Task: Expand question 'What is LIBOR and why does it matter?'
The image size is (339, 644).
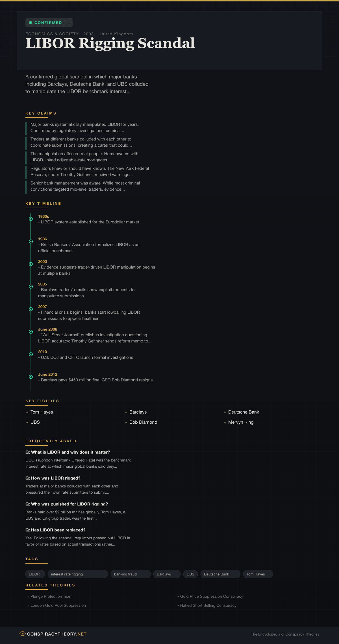Action: coord(68,452)
